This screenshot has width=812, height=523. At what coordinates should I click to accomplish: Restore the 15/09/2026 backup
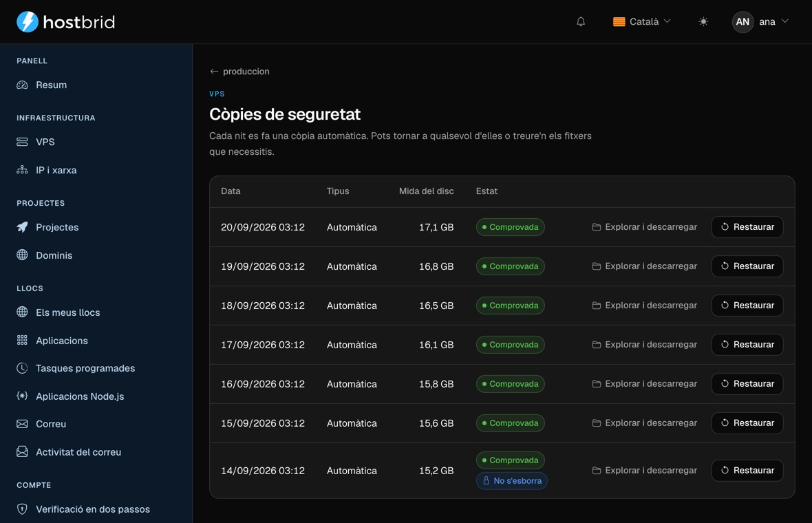[x=747, y=423]
